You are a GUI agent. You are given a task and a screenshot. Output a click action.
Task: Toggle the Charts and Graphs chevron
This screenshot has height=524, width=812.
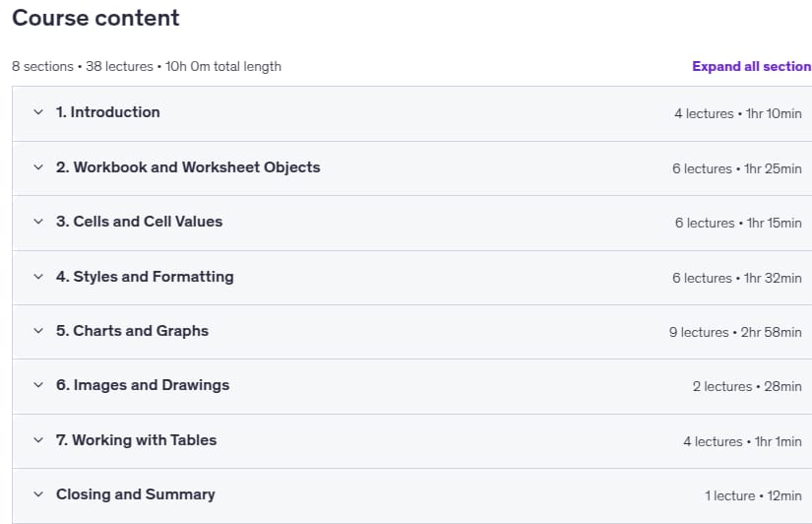pos(38,331)
